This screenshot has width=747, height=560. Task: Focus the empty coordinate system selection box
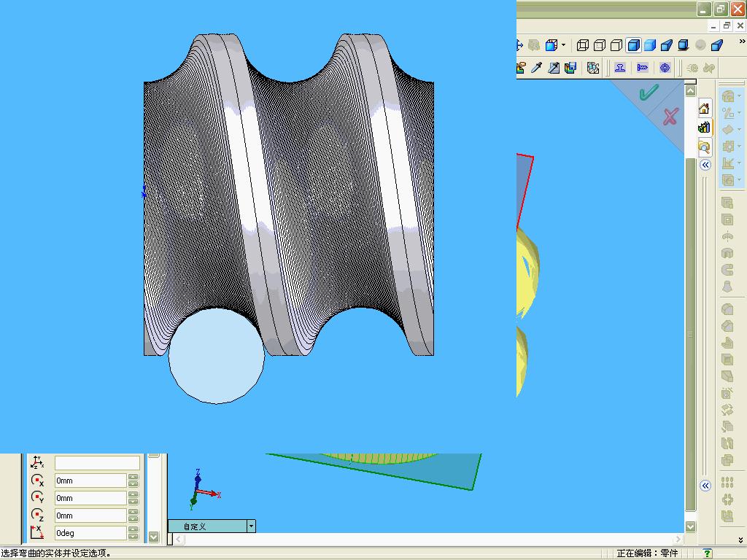coord(97,463)
